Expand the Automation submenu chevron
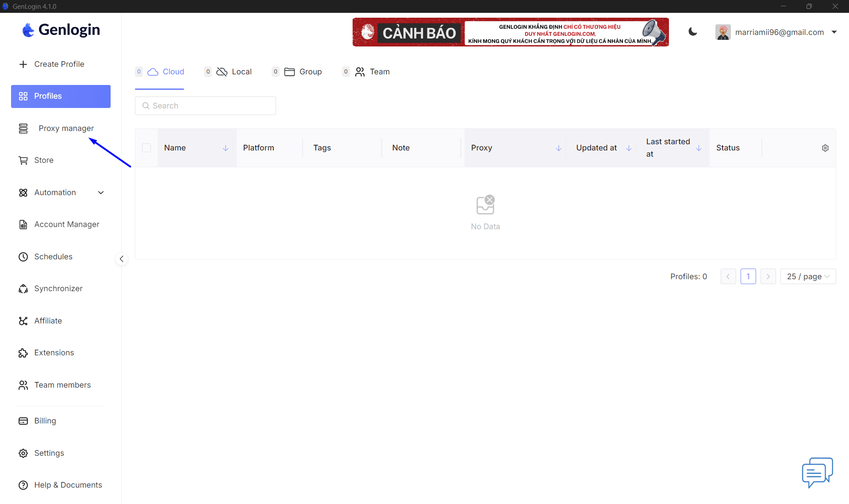Screen dimensions: 849x504 101,192
